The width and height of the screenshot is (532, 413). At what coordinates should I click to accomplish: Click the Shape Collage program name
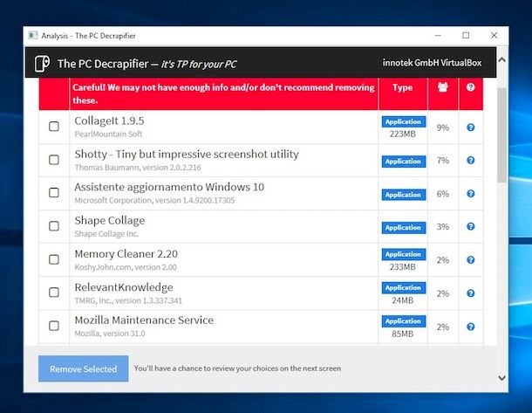(110, 221)
